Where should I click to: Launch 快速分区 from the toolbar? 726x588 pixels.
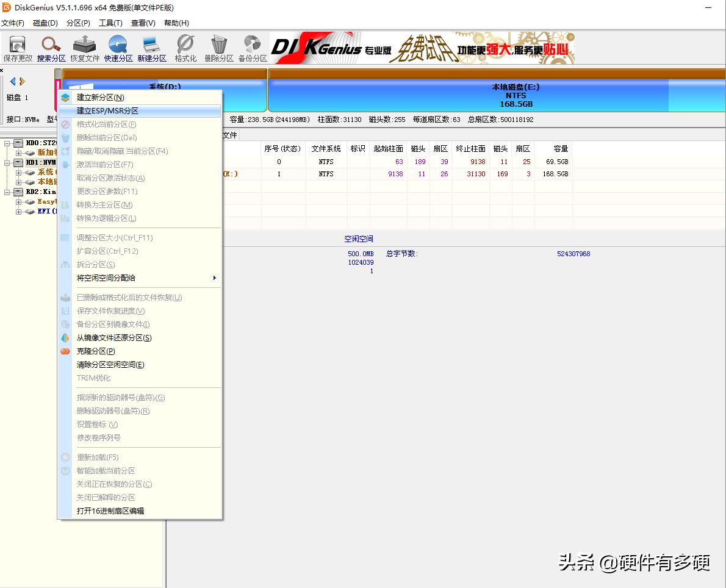[118, 48]
